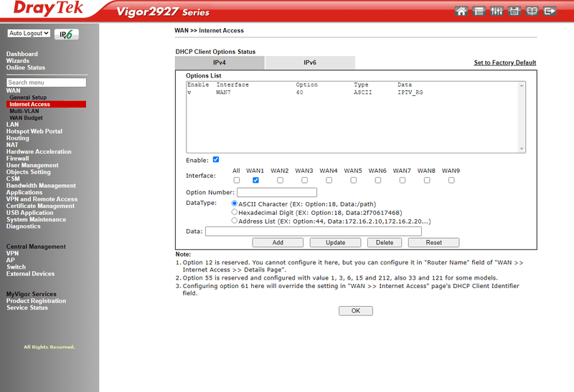574x392 pixels.
Task: Open Dashboard in the sidebar
Action: tap(22, 54)
